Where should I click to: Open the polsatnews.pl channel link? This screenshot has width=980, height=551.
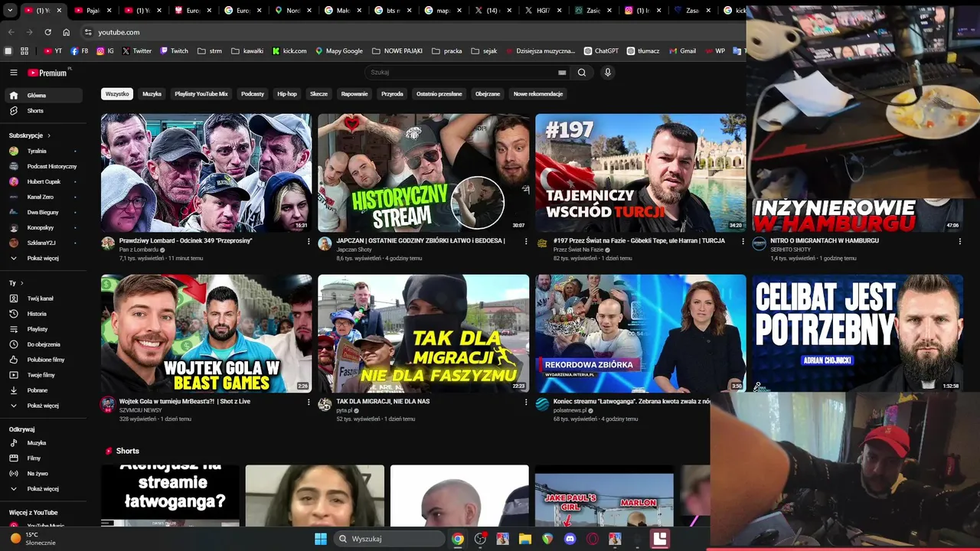570,410
